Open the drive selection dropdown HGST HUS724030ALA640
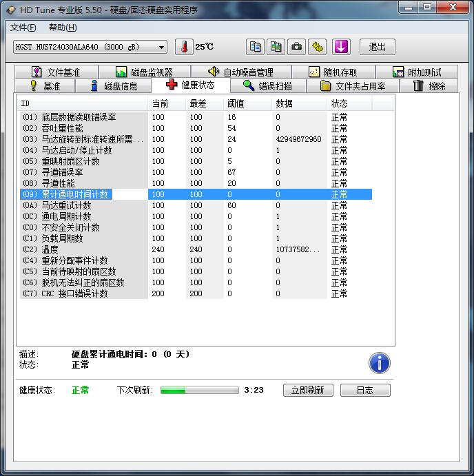 (90, 47)
